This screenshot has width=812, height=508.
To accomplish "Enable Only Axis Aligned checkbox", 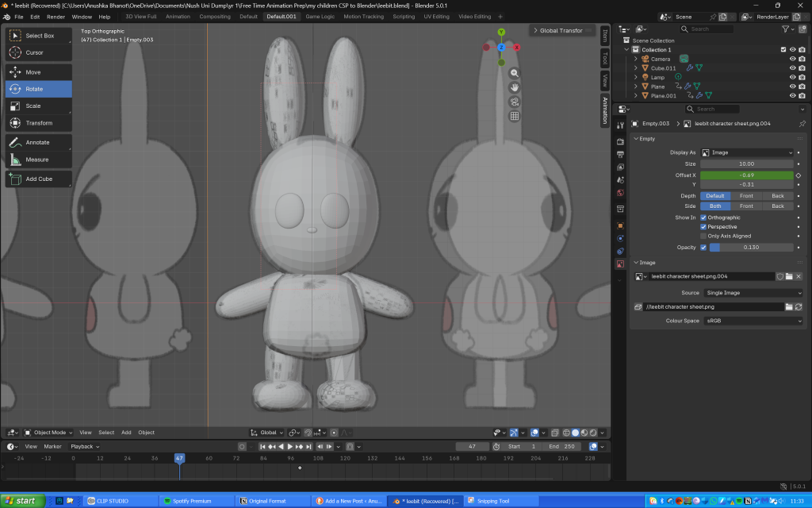I will point(703,236).
